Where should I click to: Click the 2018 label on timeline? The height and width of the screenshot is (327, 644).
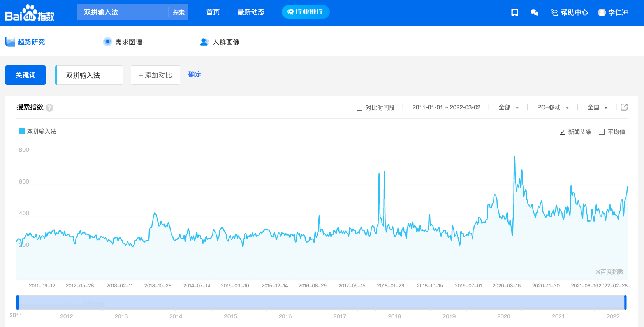[x=394, y=316]
